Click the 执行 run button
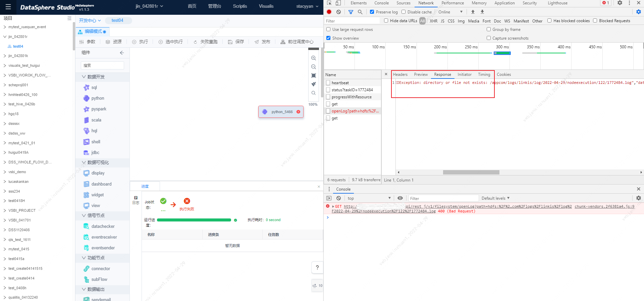The image size is (644, 301). coord(140,42)
